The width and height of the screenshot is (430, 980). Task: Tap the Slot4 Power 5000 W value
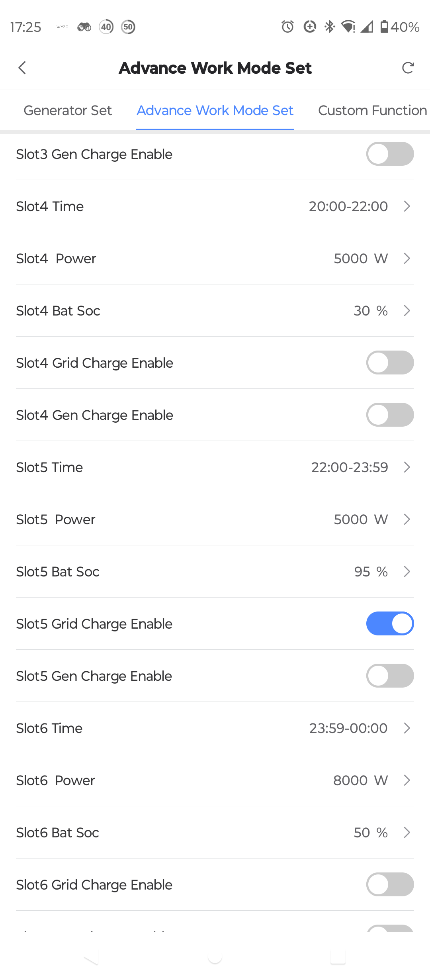(x=360, y=259)
